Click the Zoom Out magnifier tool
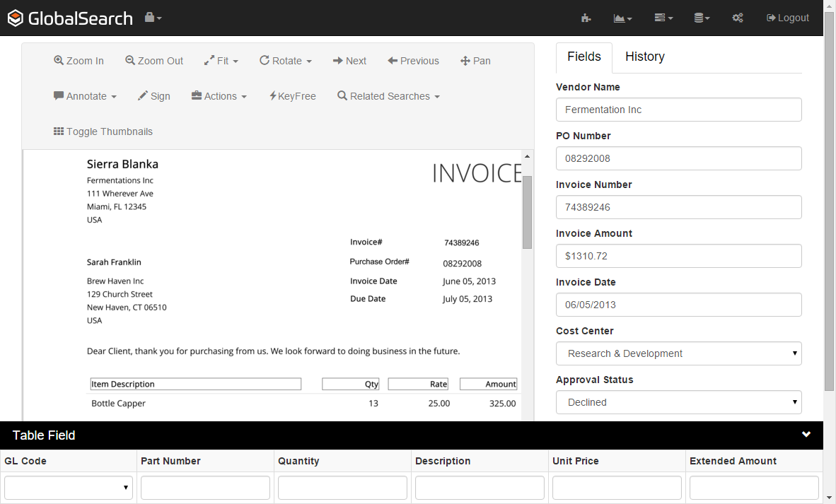Screen dimensions: 836x504 (x=154, y=61)
